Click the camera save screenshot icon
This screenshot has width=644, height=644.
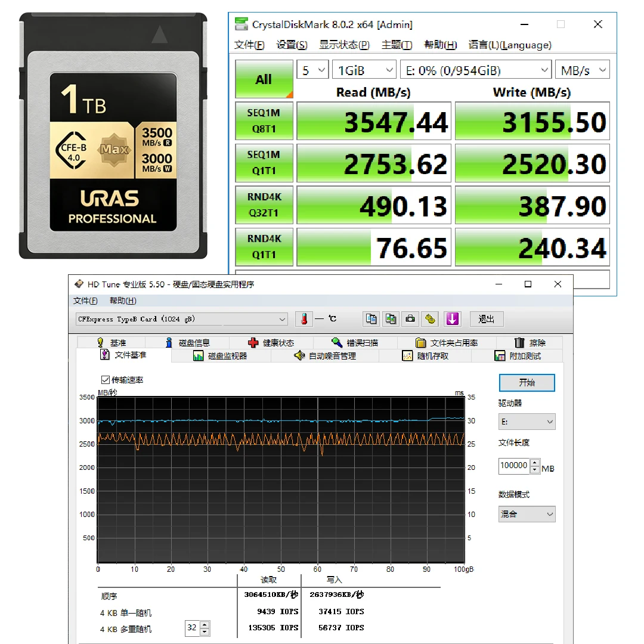(x=410, y=319)
